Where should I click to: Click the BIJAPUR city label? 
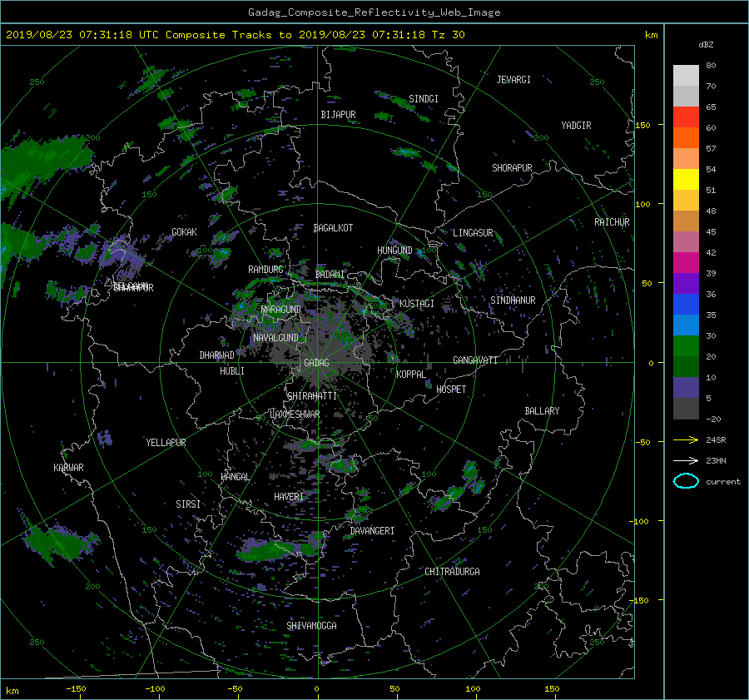click(x=338, y=115)
